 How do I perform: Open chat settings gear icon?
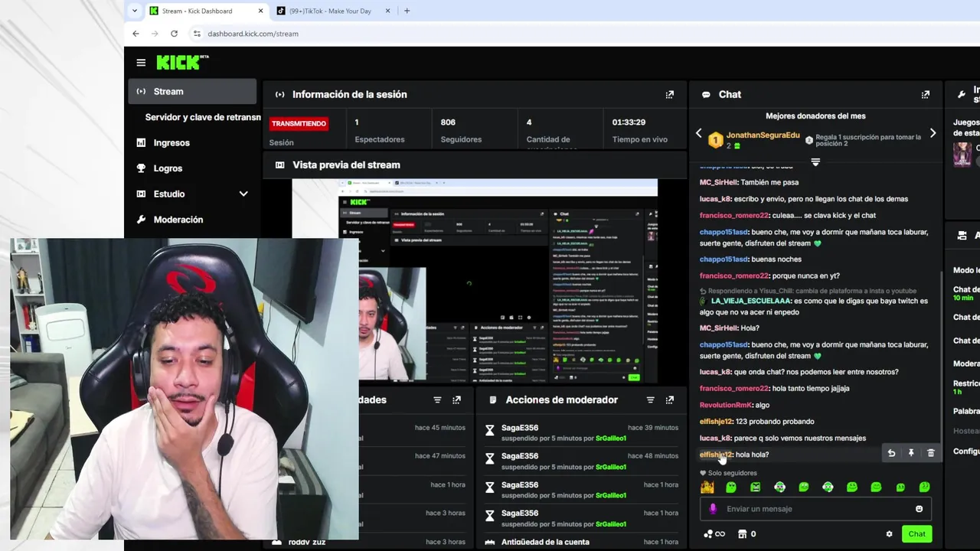[889, 534]
